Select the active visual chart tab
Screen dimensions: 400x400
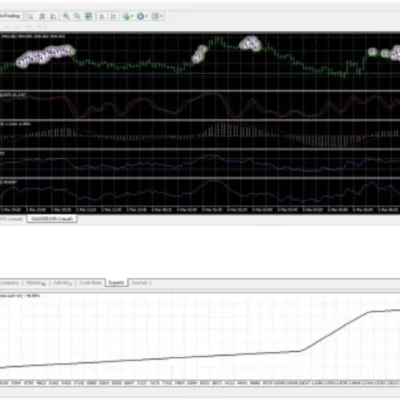click(52, 219)
